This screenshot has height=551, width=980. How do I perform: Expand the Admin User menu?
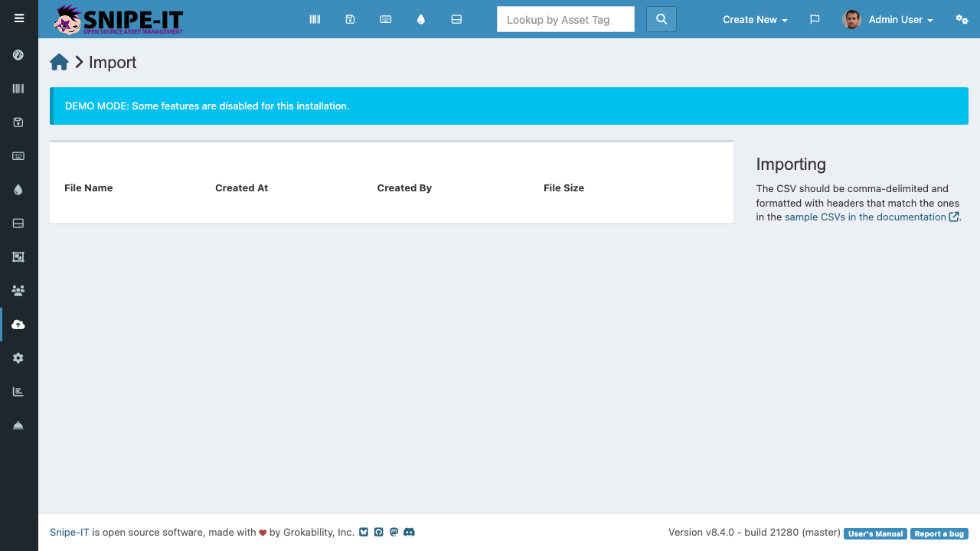click(887, 19)
